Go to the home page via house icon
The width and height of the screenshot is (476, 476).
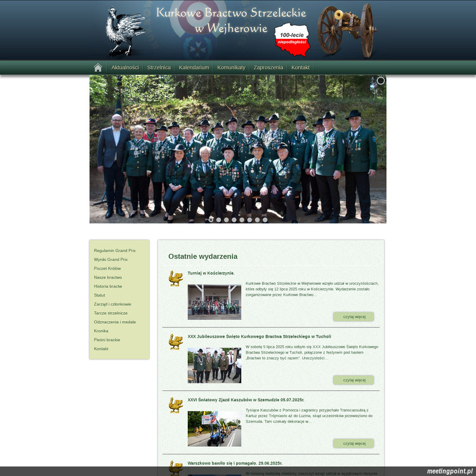[98, 67]
